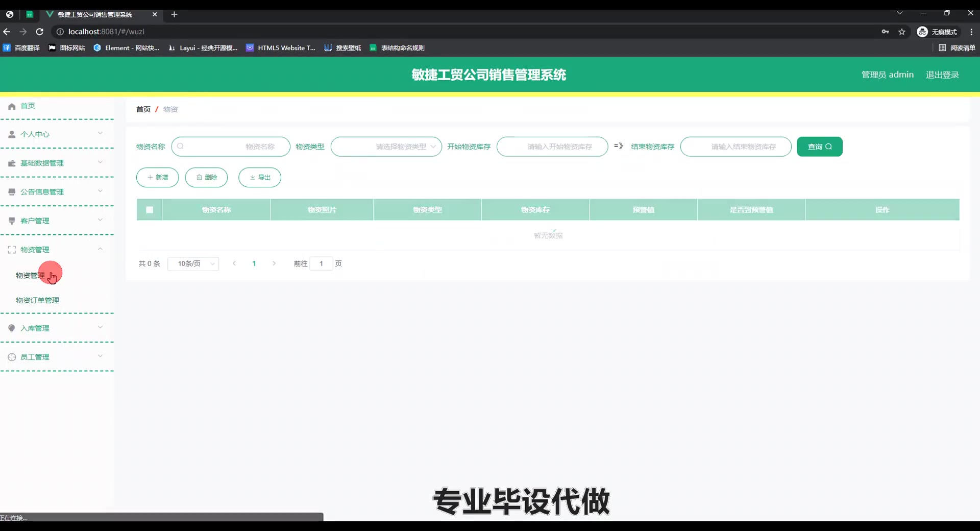Open 搜索壁纸 bookmark

pos(342,48)
